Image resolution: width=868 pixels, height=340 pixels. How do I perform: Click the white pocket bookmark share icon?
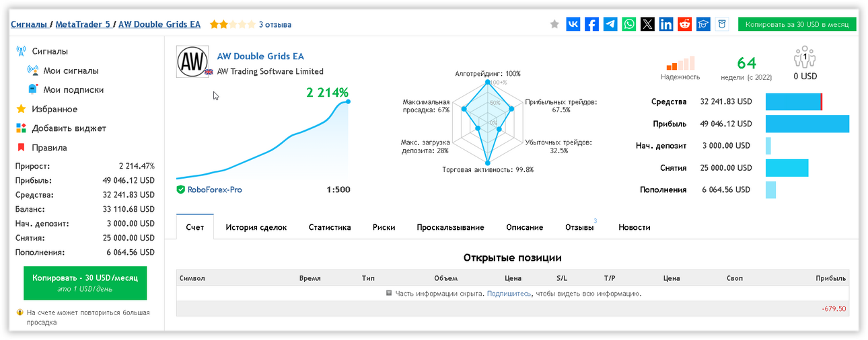[x=722, y=24]
